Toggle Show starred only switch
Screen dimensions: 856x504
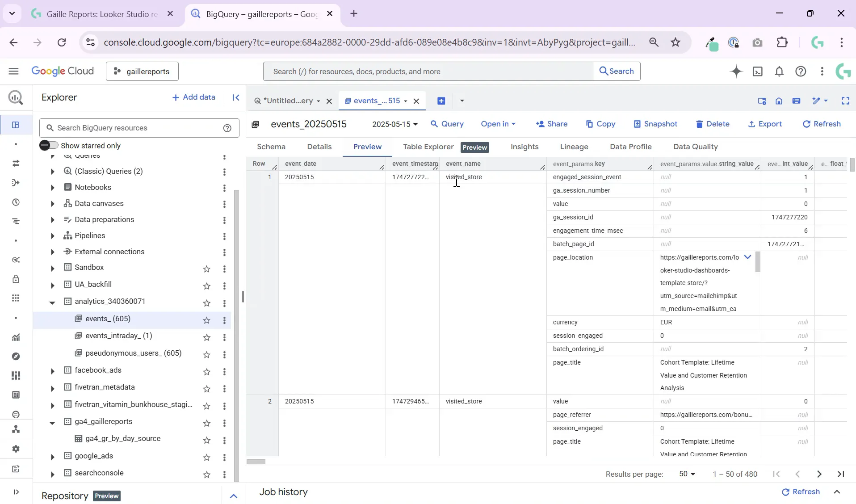tap(49, 146)
